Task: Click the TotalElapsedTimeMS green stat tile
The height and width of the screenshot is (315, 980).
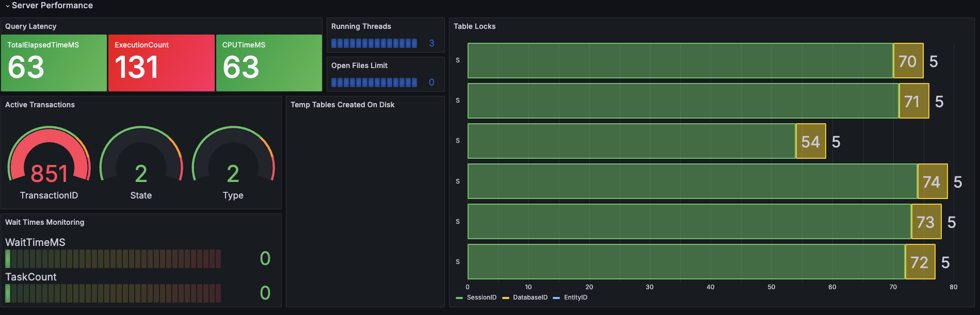Action: pyautogui.click(x=54, y=63)
